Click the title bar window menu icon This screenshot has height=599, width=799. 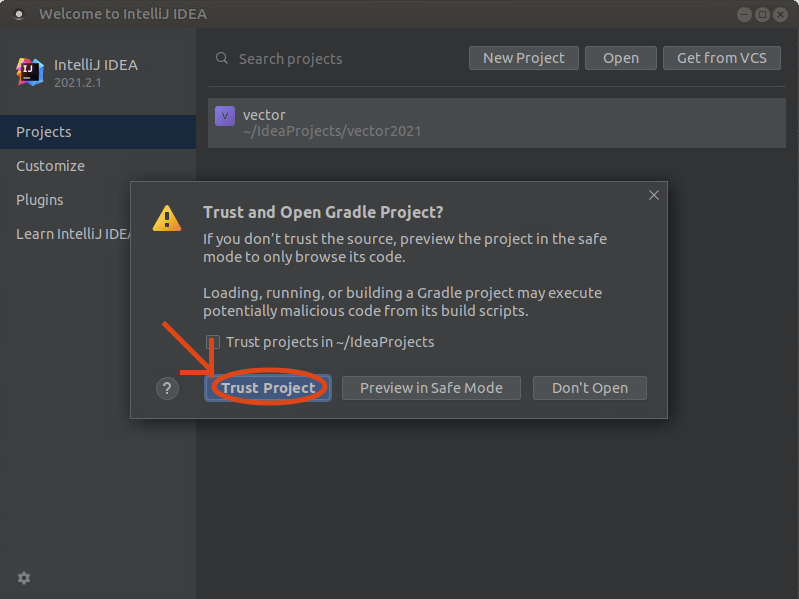[19, 14]
